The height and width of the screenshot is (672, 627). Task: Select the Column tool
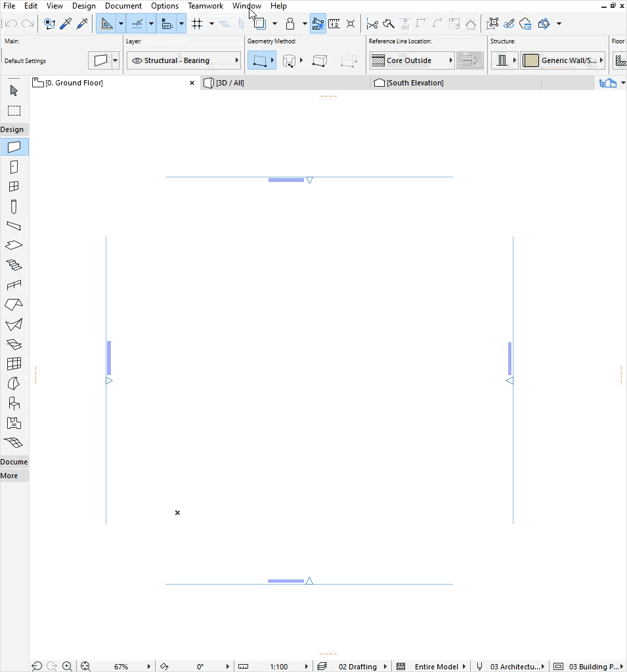pyautogui.click(x=14, y=207)
